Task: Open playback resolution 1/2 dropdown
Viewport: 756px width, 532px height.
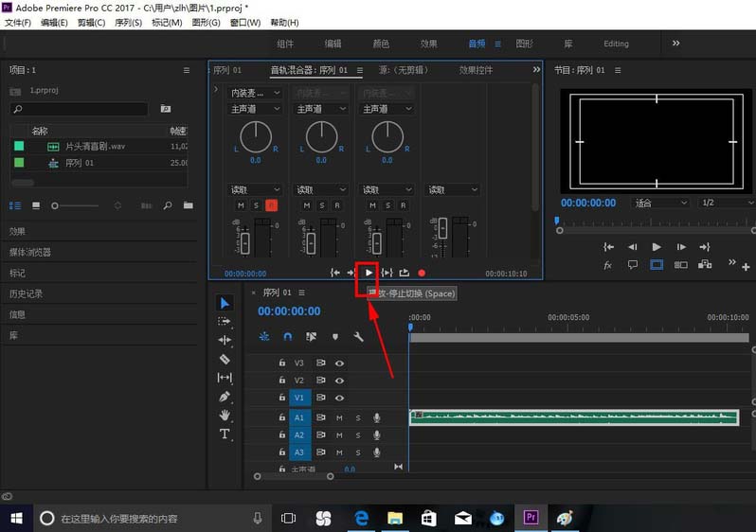Action: click(726, 203)
